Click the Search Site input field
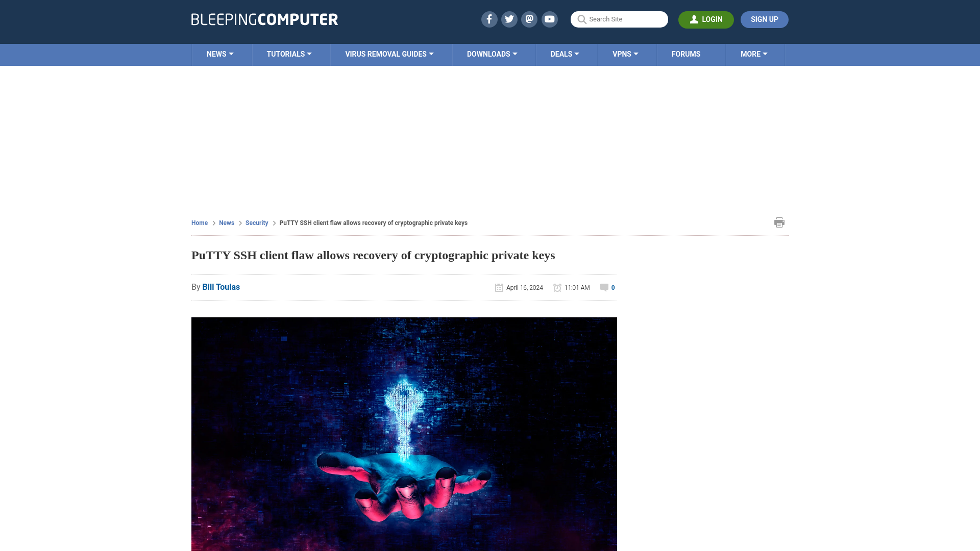980x551 pixels. pyautogui.click(x=619, y=19)
